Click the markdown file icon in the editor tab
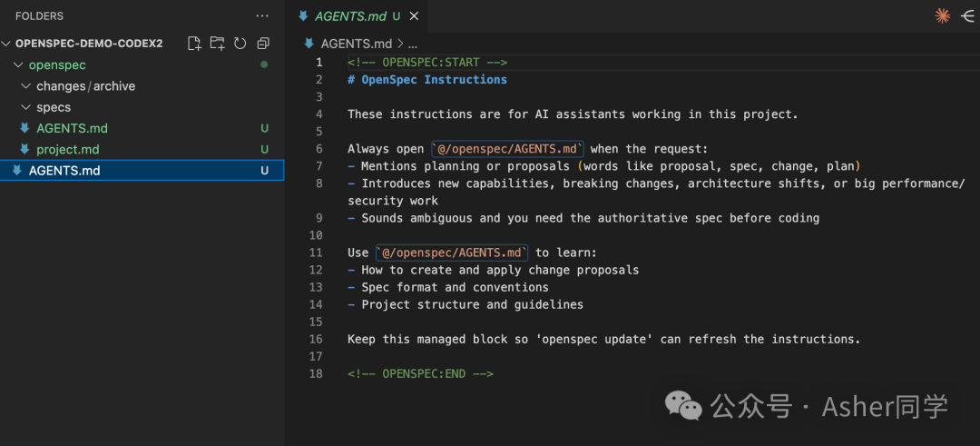Screen dimensions: 980x446 tap(304, 16)
